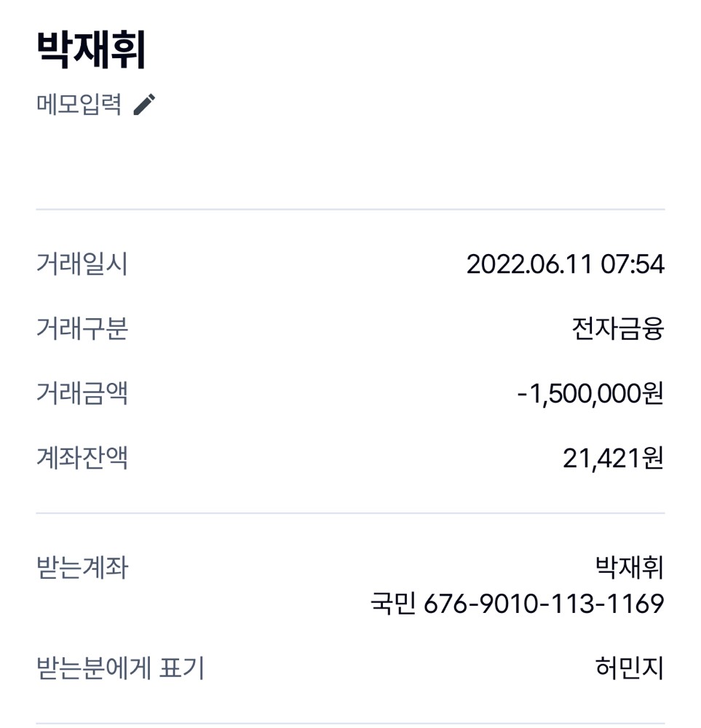This screenshot has width=701, height=728.
Task: Select the 허민지 displayed sender name
Action: click(630, 668)
